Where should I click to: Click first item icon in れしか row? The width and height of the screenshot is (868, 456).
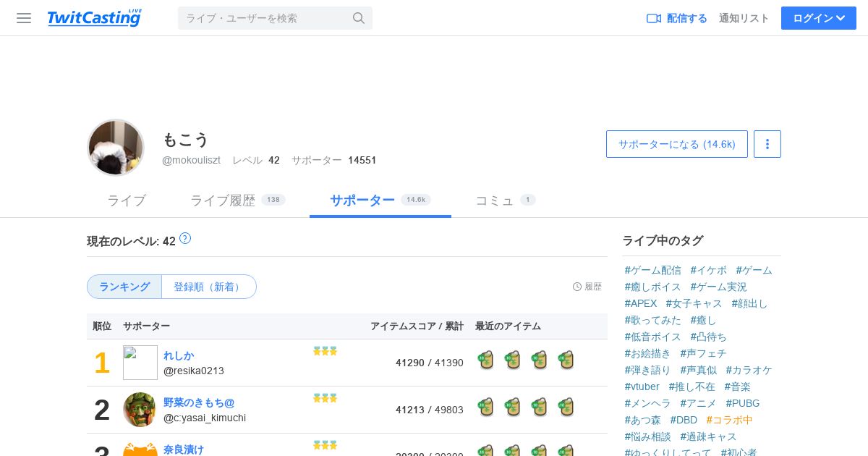click(x=486, y=360)
